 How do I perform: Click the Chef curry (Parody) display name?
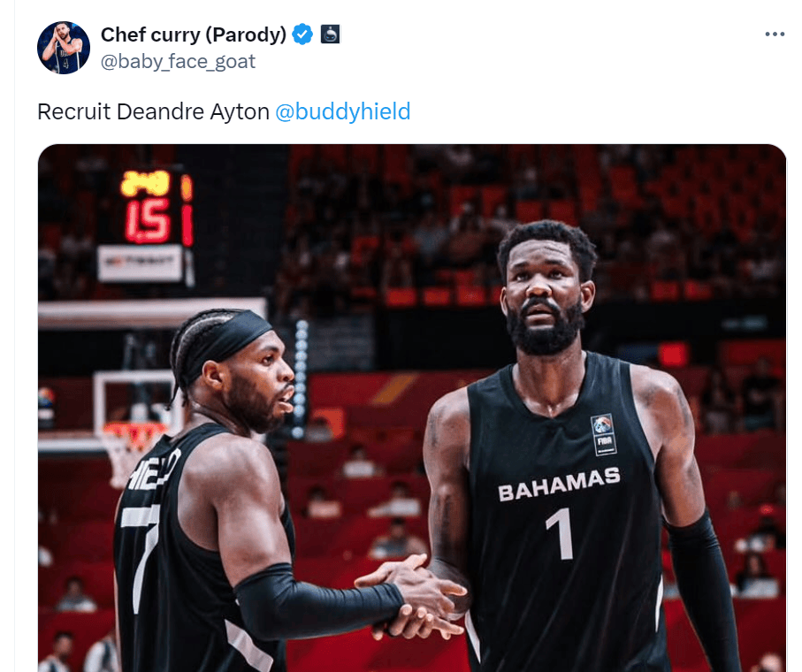[x=194, y=34]
